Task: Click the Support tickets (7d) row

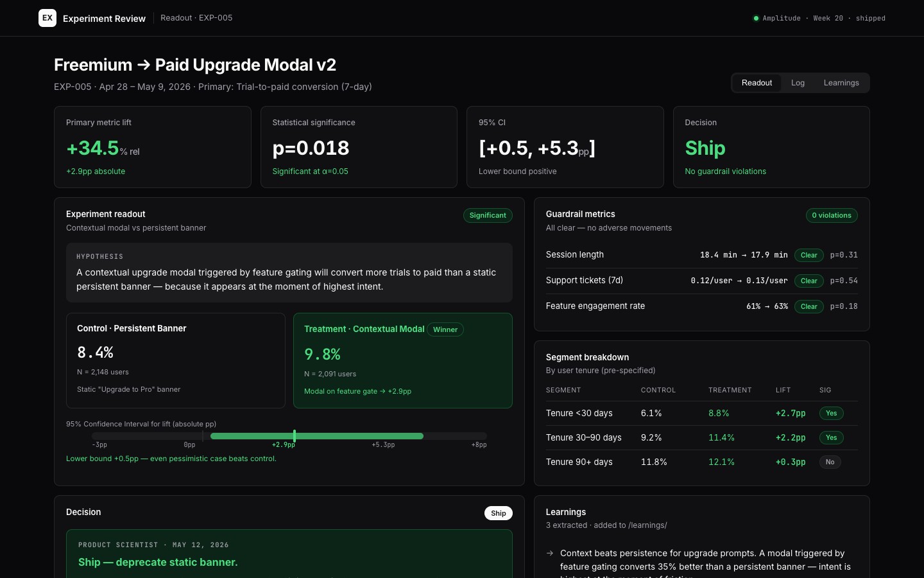Action: (701, 281)
